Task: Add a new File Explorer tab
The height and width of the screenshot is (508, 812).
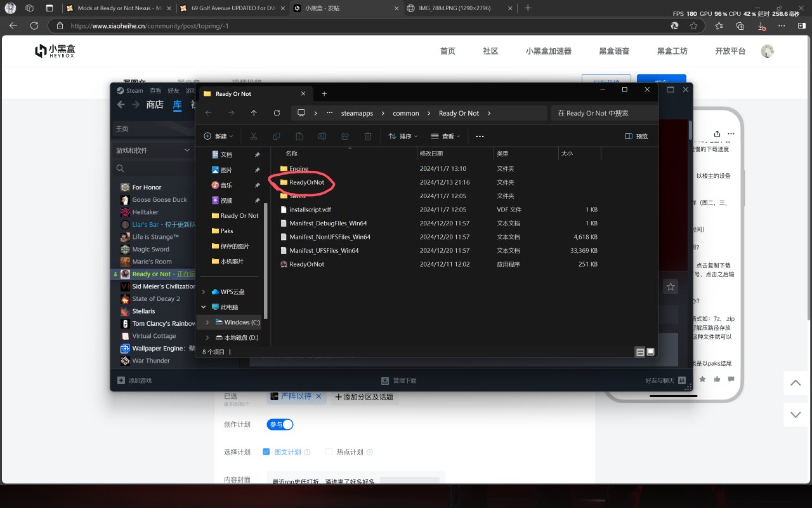Action: [324, 93]
